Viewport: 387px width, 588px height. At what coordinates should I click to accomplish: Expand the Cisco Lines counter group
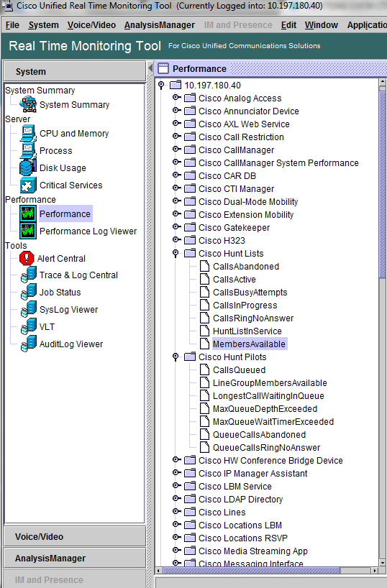click(176, 512)
